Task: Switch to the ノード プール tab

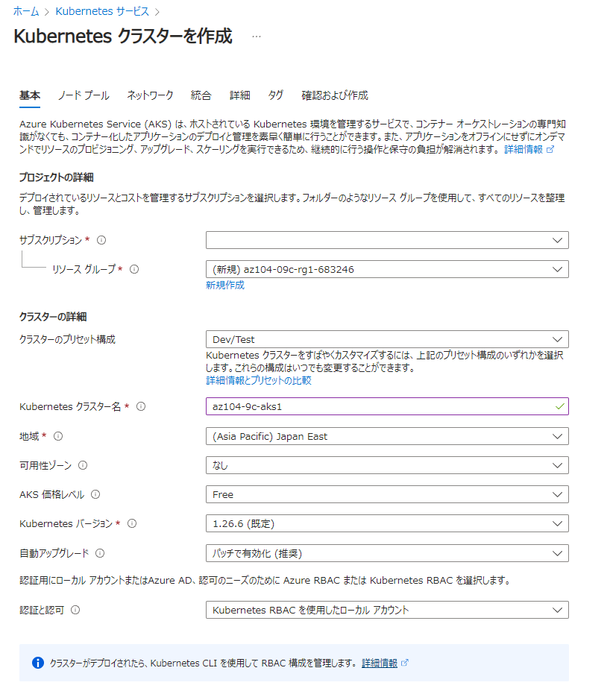Action: coord(84,95)
